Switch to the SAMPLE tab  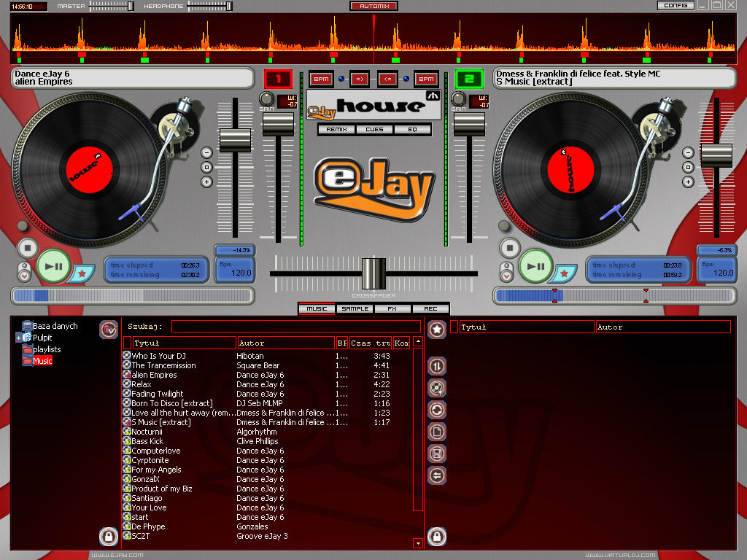pos(355,309)
